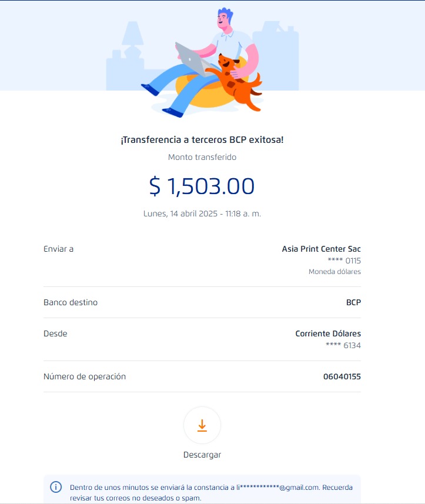Viewport: 425px width, 504px height.
Task: Click the Monto transferido label
Action: 202,157
